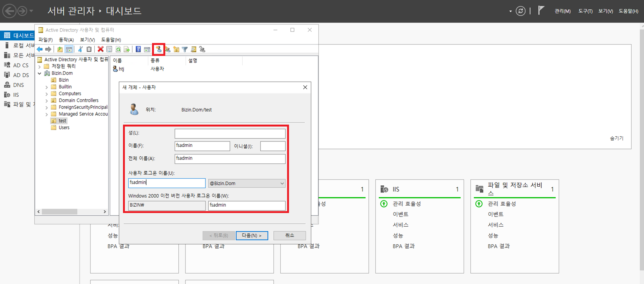Click 숨기기 link in dashboard
The width and height of the screenshot is (644, 284).
617,138
